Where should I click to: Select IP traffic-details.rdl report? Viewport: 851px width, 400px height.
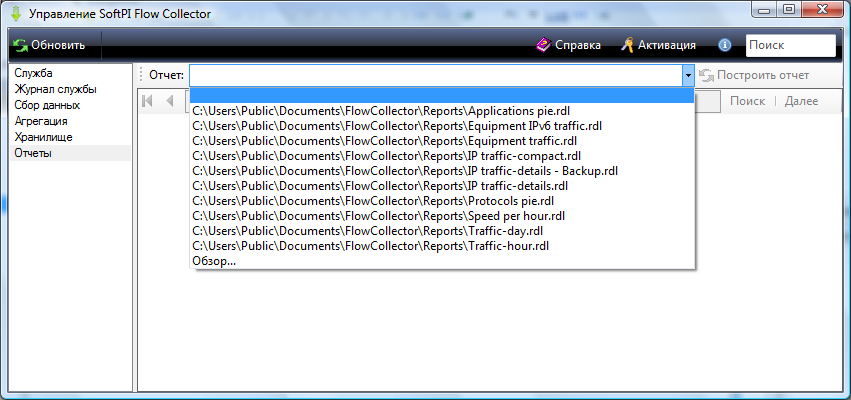pyautogui.click(x=442, y=186)
